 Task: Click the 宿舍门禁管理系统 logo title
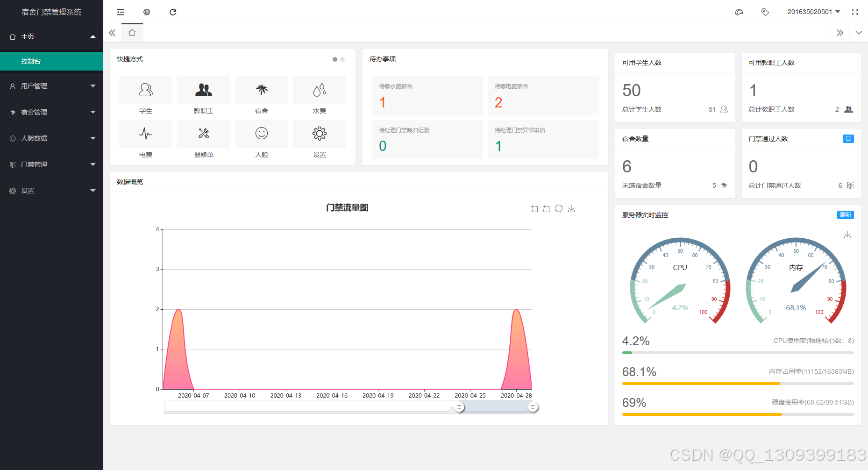coord(51,12)
